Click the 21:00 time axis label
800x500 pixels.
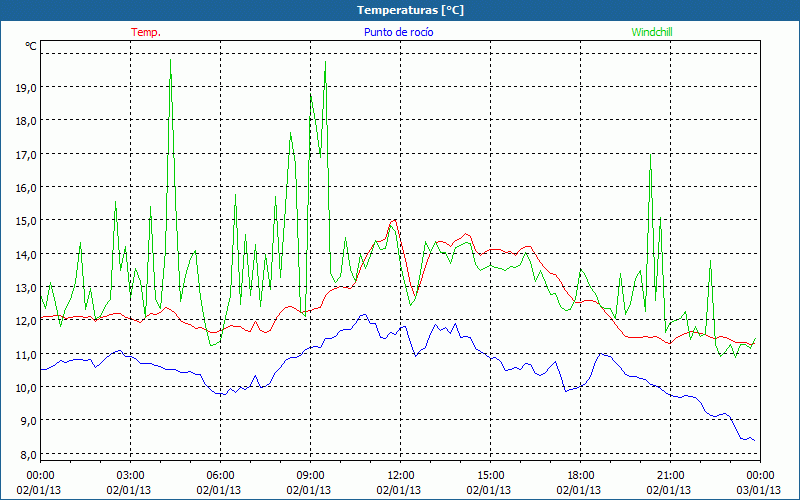click(x=670, y=476)
